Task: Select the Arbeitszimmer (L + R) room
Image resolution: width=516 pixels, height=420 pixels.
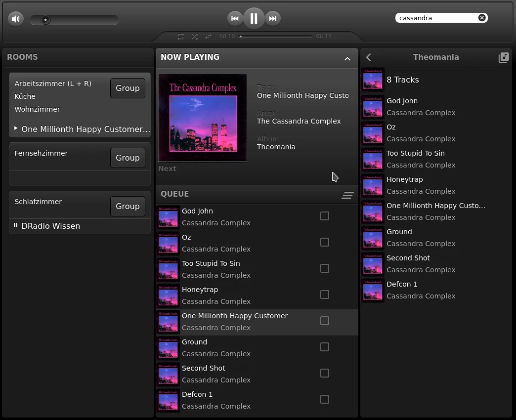Action: [x=53, y=84]
